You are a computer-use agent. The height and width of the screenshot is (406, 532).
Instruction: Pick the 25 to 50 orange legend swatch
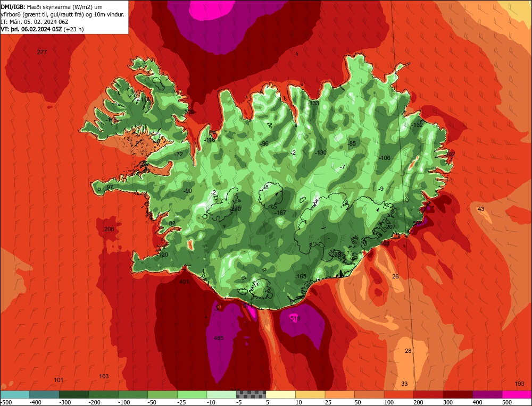coord(339,394)
